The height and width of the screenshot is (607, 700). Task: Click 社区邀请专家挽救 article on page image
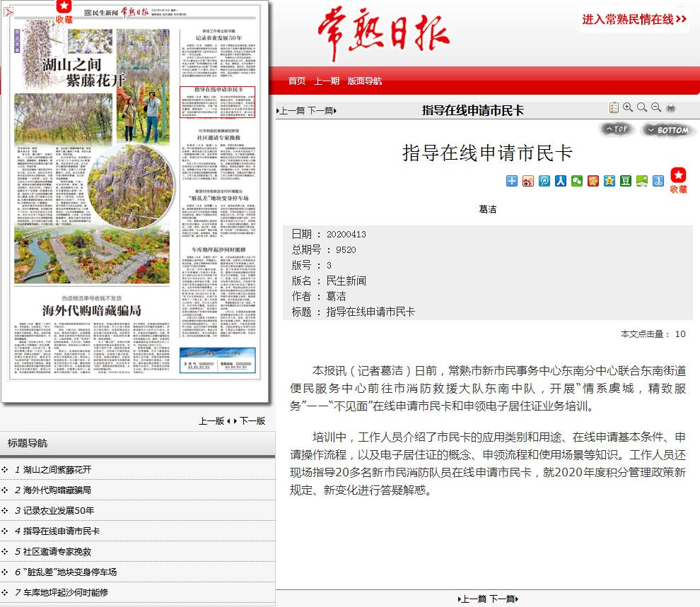point(218,154)
